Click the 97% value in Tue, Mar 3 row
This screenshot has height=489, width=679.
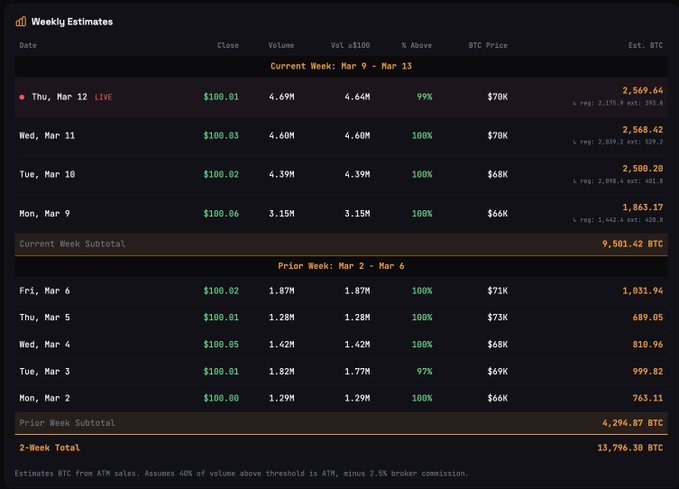pyautogui.click(x=422, y=371)
